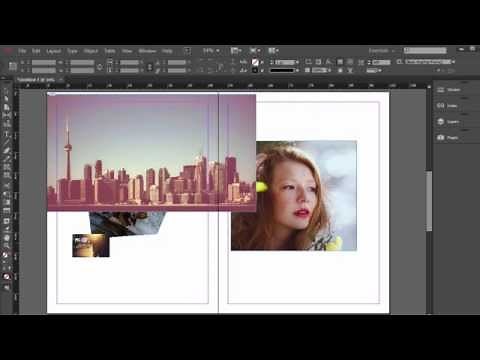Select the Page tool

tap(6, 107)
